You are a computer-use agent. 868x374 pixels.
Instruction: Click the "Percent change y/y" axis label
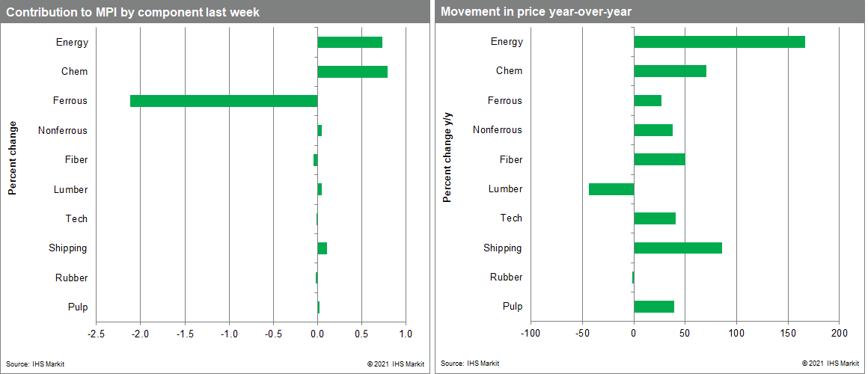pos(447,156)
